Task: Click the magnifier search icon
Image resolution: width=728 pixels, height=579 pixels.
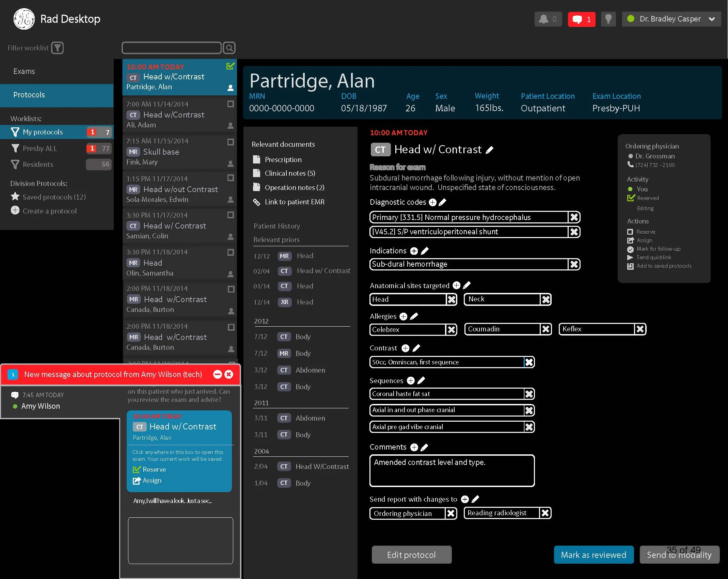Action: [230, 48]
